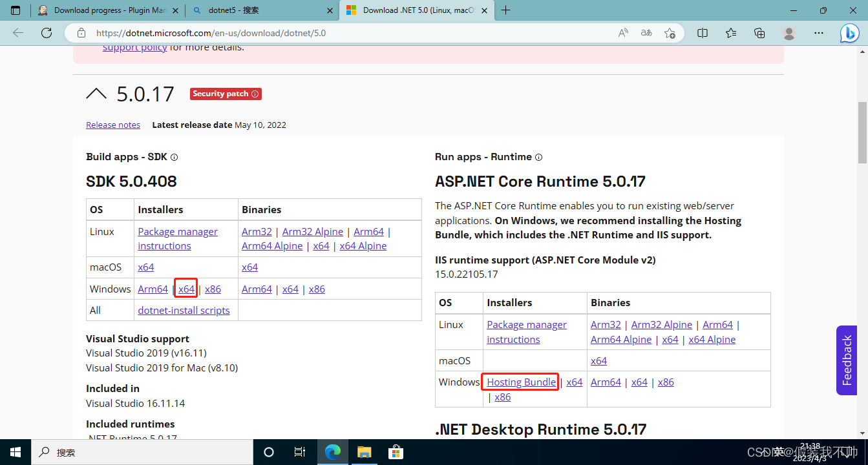
Task: Download SDK macOS x64 installer
Action: pyautogui.click(x=146, y=267)
